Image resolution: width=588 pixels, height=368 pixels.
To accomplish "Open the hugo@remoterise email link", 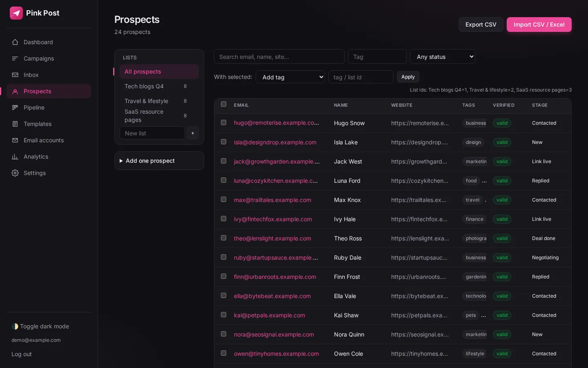I will (x=276, y=123).
